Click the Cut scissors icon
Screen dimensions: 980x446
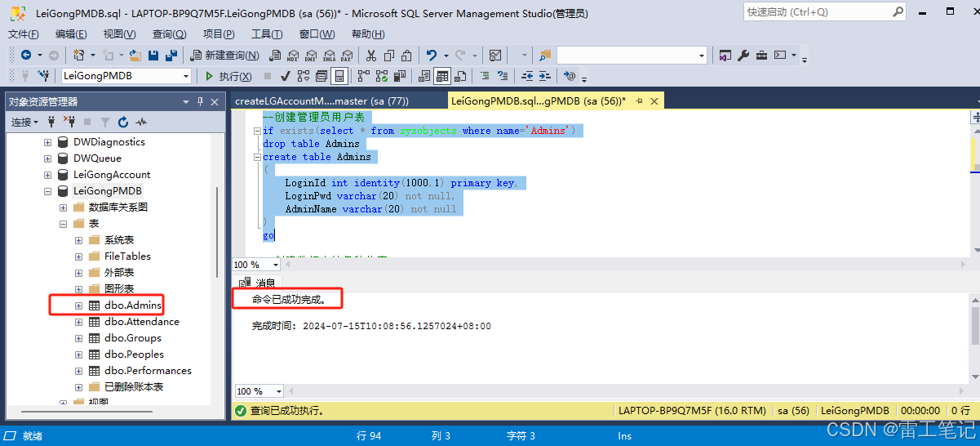coord(370,56)
